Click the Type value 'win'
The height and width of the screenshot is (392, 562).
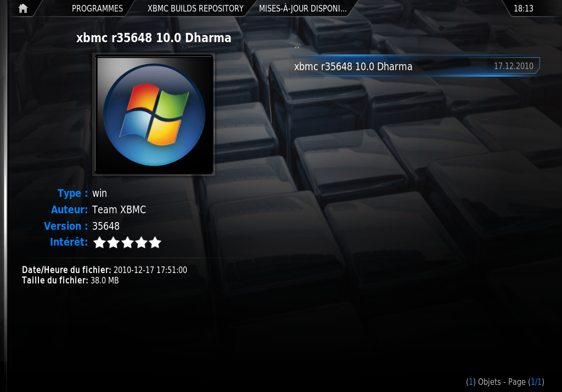click(x=100, y=194)
